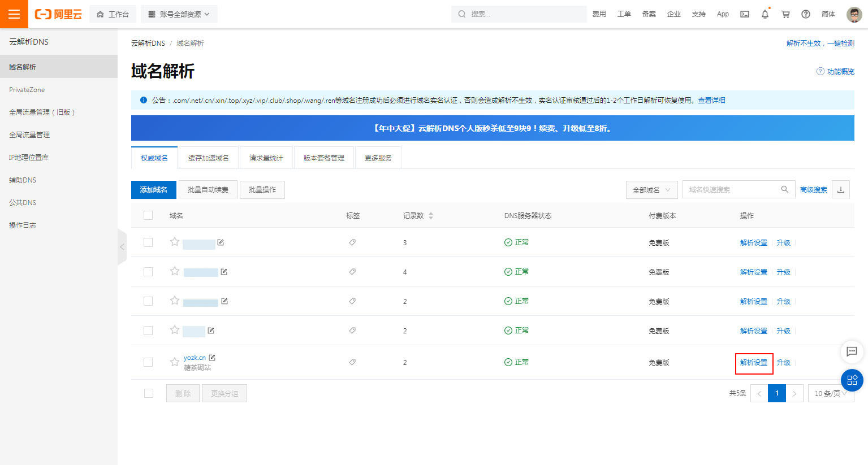Viewport: 868px width, 465px height.
Task: Open the notifications bell
Action: pyautogui.click(x=765, y=14)
